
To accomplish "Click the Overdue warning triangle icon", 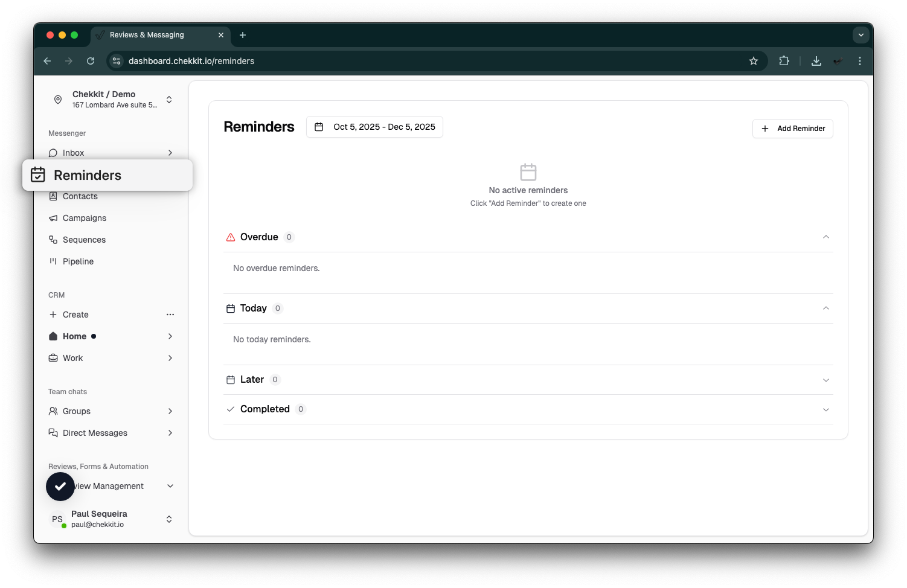I will click(231, 237).
